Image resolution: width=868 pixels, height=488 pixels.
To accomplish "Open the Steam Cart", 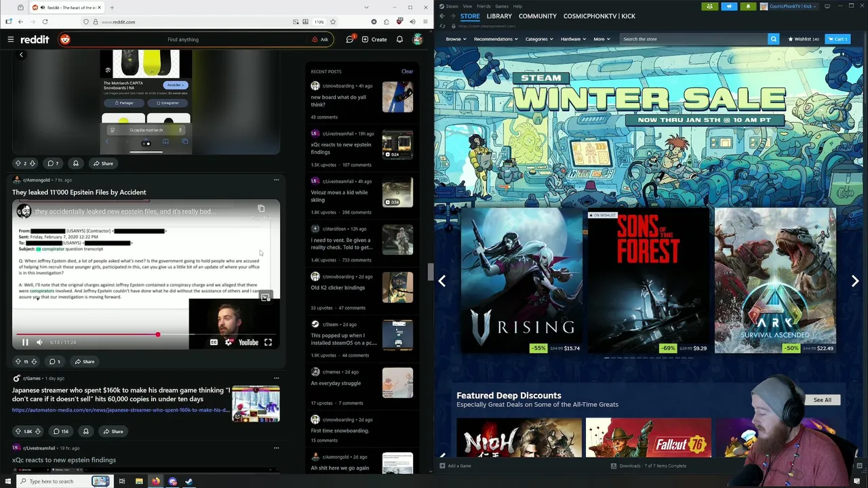I will 837,39.
